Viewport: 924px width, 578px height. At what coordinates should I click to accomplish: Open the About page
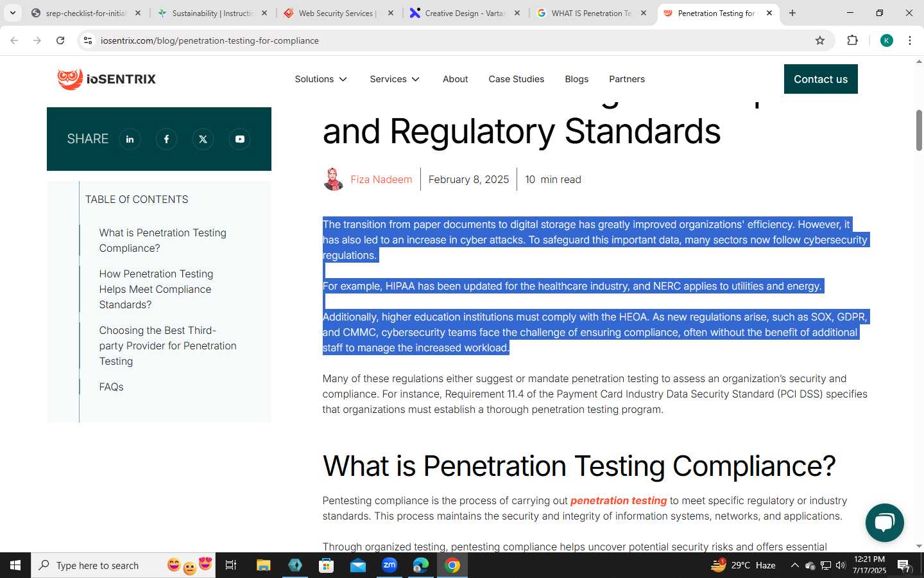coord(455,79)
